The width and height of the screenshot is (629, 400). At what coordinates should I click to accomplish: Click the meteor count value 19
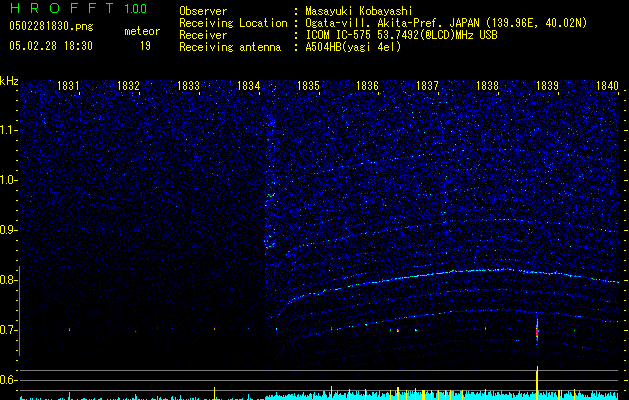point(145,46)
